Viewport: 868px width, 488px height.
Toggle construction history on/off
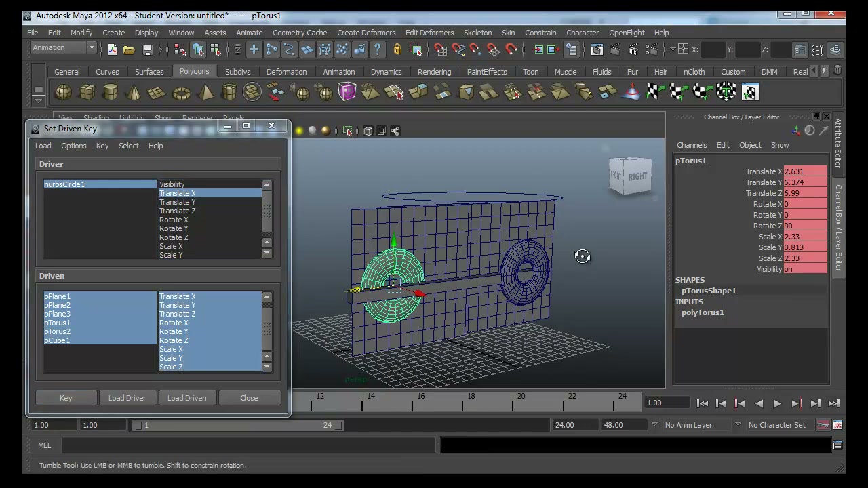pos(572,49)
